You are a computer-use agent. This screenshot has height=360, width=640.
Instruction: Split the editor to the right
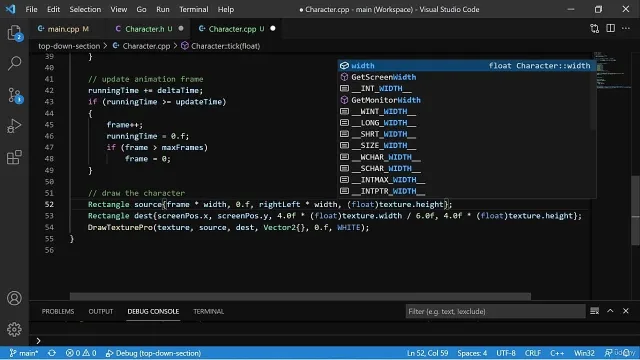(610, 28)
